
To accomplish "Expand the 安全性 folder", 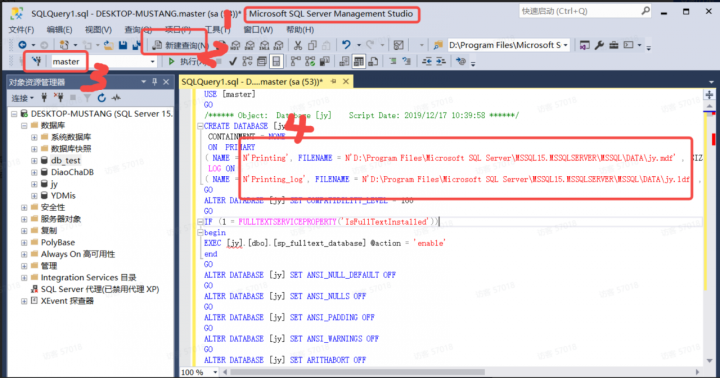I will [24, 208].
